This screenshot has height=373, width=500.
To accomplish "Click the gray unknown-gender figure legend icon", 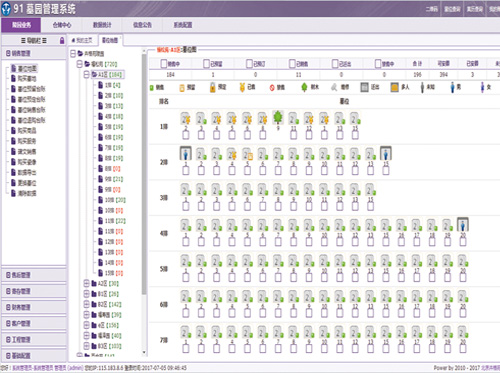I will [x=422, y=87].
